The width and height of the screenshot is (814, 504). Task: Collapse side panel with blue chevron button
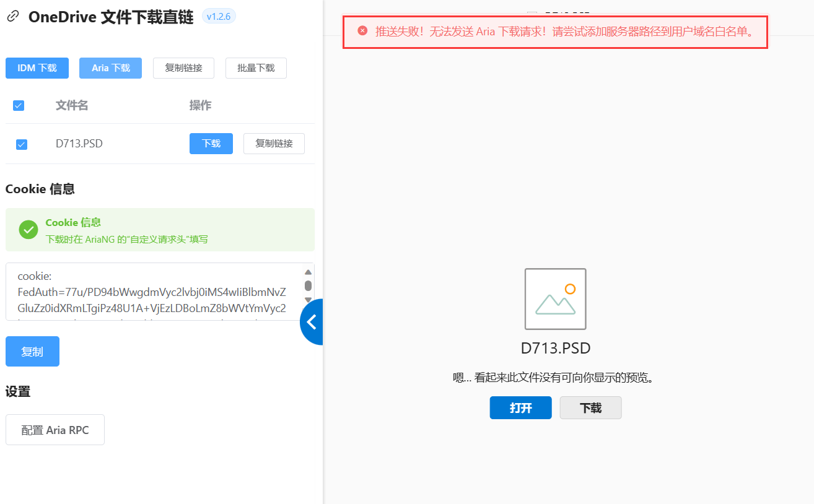coord(312,321)
